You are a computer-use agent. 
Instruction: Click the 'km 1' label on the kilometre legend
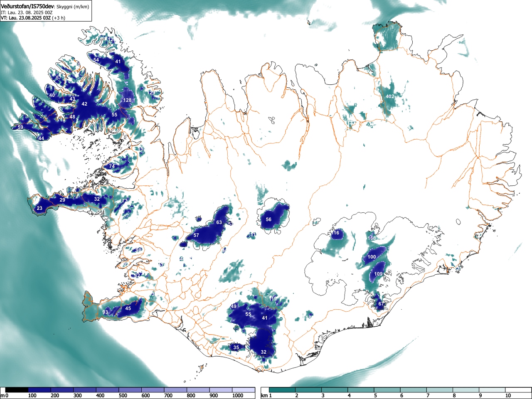pos(266,396)
